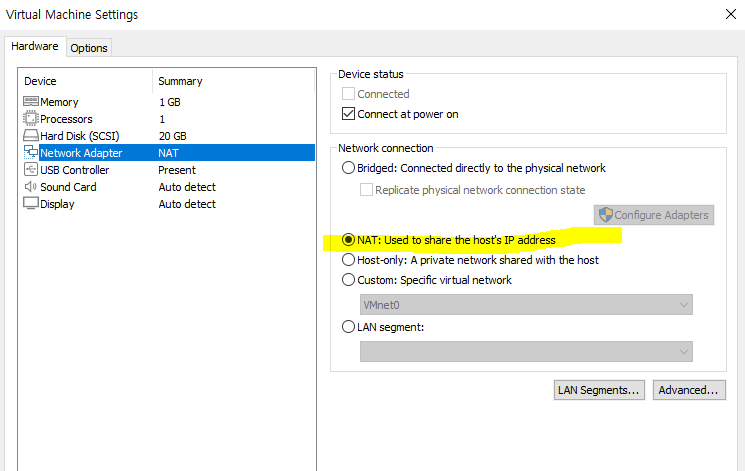
Task: Click the NAT summary value
Action: coord(168,153)
